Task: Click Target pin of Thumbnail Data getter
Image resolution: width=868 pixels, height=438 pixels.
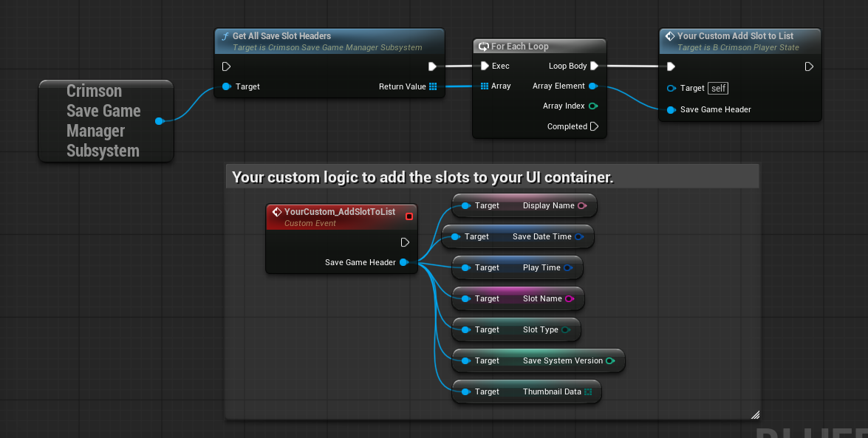Action: click(x=465, y=391)
